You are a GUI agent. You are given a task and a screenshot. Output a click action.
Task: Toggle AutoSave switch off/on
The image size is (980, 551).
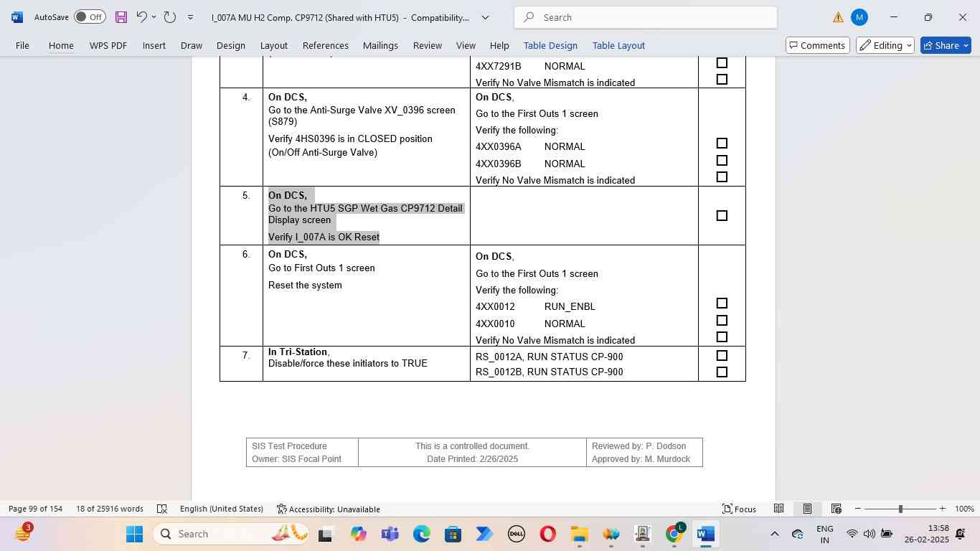(x=90, y=17)
